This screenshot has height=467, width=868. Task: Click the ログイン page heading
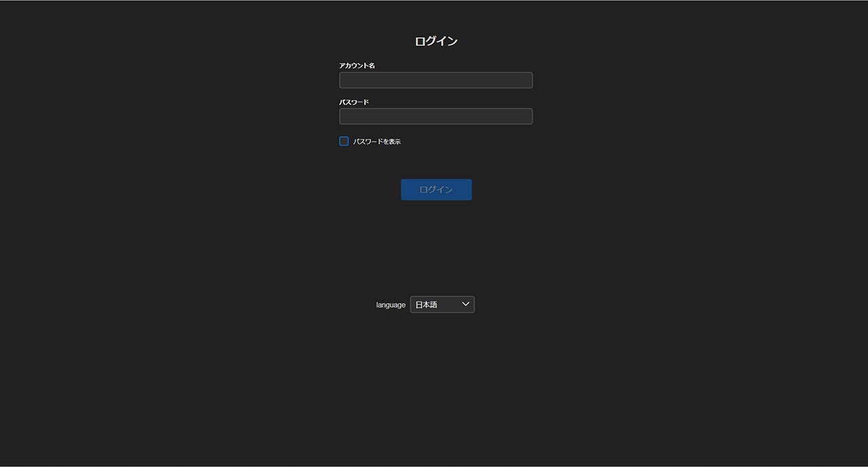click(x=436, y=41)
